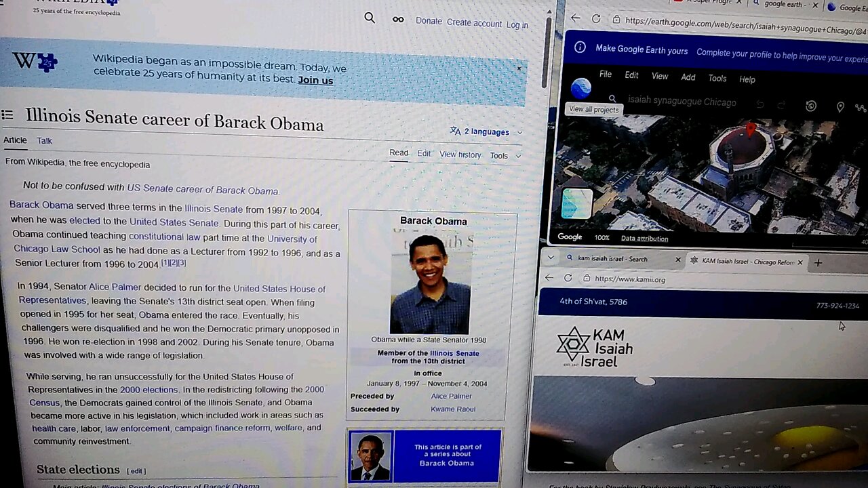This screenshot has height=488, width=868.
Task: Click Create account on Wikipedia
Action: tap(474, 22)
